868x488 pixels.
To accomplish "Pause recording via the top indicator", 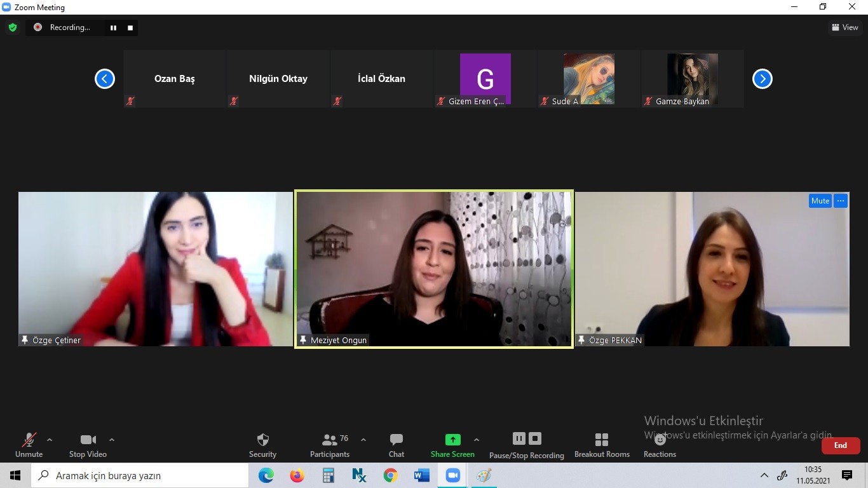I will tap(114, 27).
